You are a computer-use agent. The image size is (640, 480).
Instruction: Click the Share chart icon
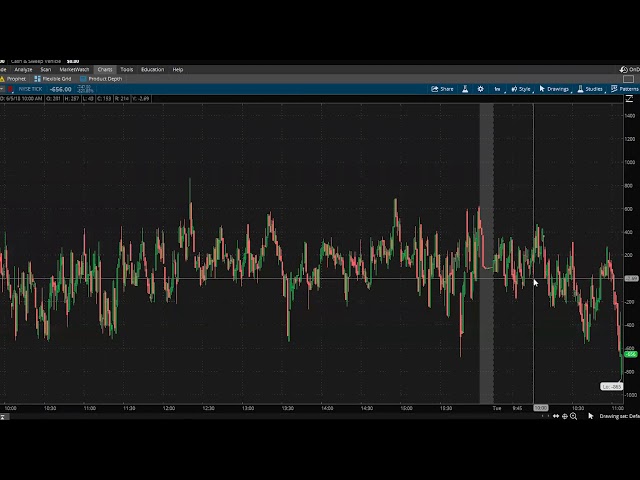point(442,89)
